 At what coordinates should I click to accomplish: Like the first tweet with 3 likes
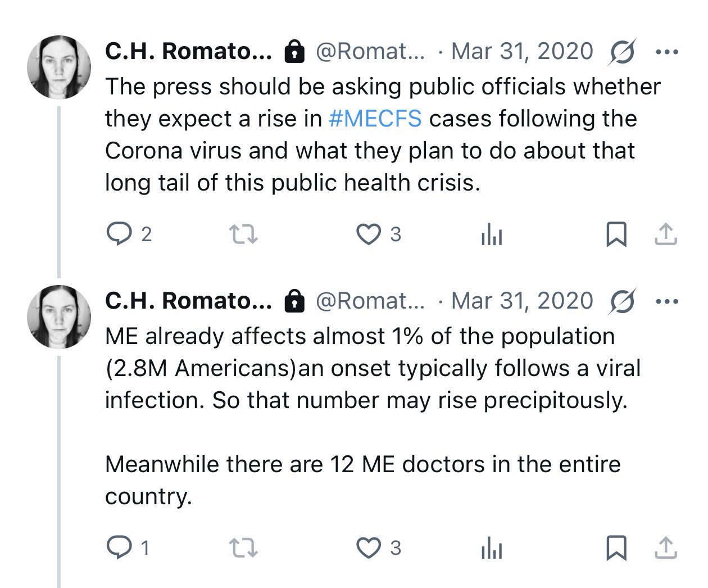tap(369, 234)
